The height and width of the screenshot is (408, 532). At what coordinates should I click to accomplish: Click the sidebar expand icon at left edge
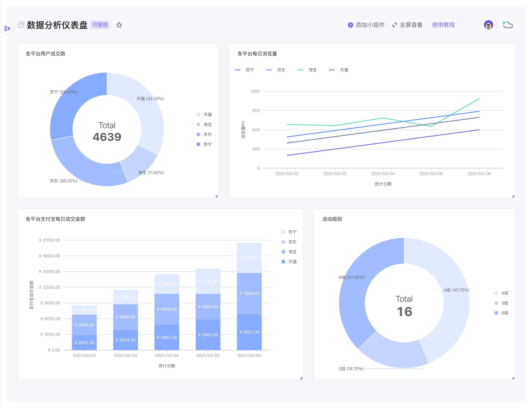point(7,29)
